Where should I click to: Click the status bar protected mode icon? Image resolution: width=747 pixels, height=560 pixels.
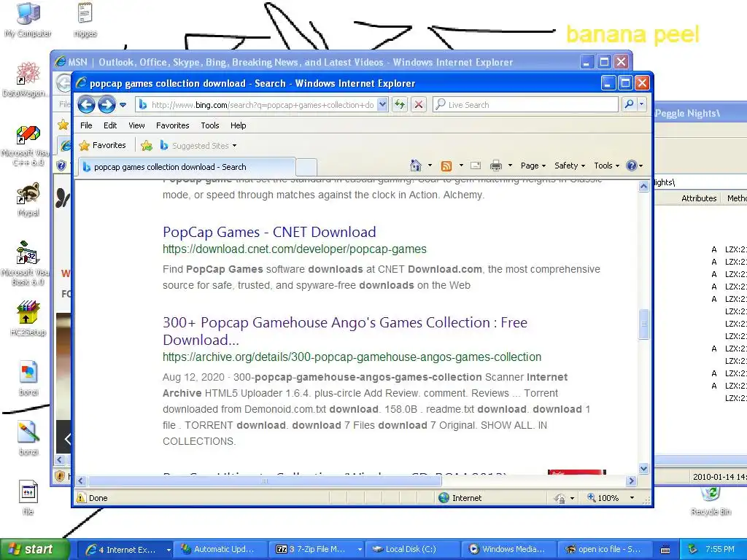tap(560, 498)
